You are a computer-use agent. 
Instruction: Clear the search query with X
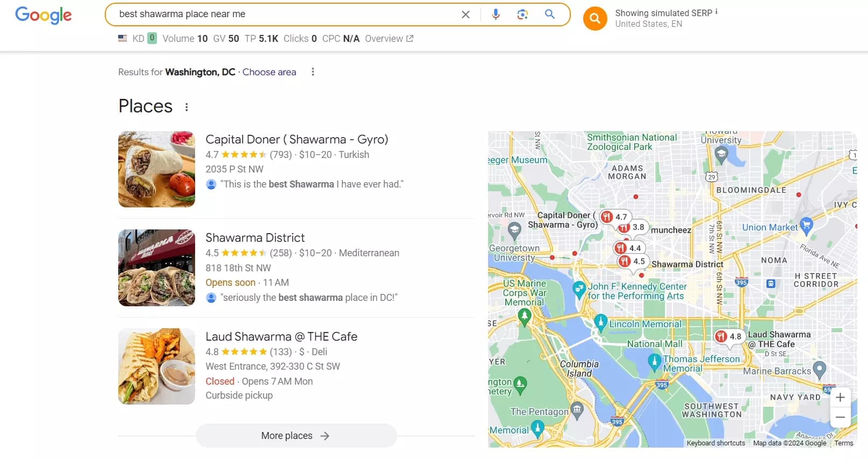click(465, 15)
